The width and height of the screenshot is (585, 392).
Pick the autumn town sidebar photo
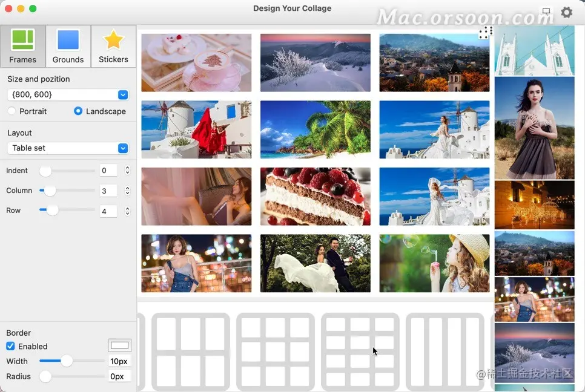coord(534,253)
